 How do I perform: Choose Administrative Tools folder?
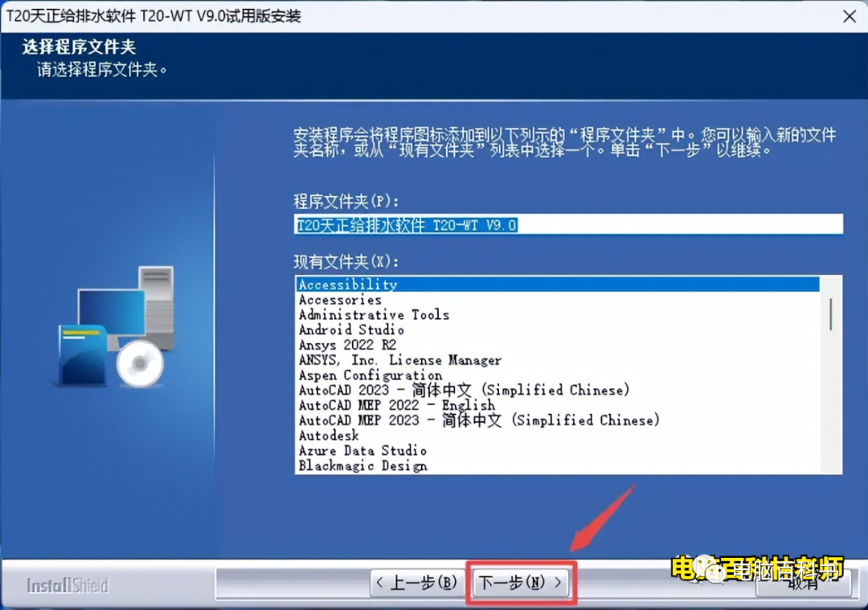click(x=558, y=314)
